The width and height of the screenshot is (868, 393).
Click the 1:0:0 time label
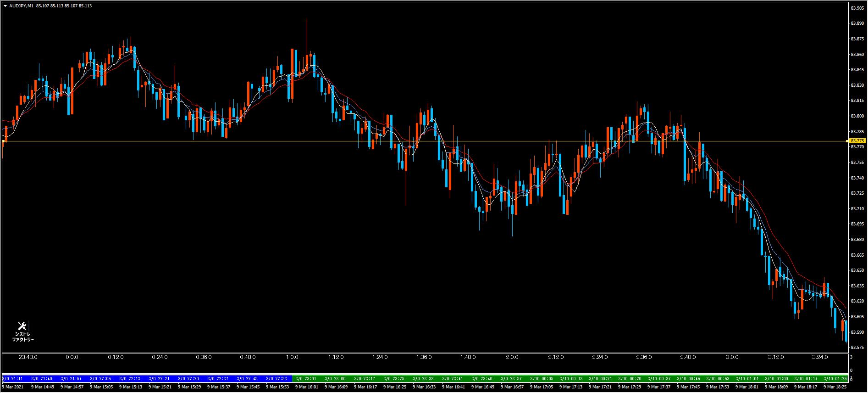point(292,357)
